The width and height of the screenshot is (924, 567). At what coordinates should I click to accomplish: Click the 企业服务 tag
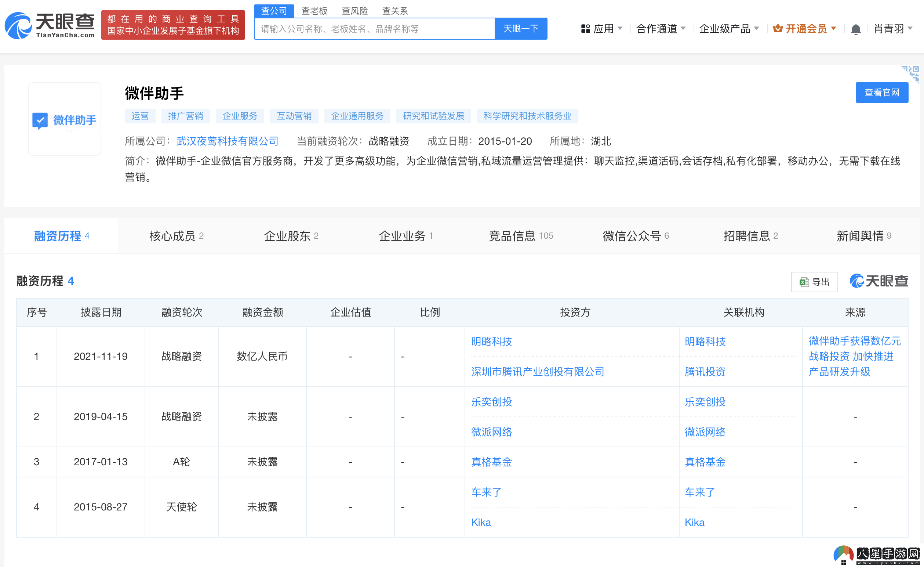(x=240, y=116)
